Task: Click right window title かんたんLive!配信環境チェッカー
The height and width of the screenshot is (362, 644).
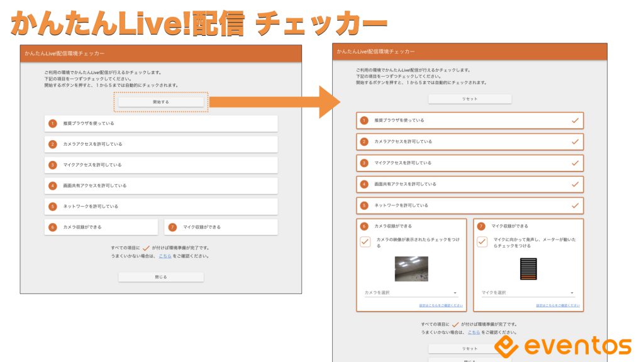Action: [376, 52]
